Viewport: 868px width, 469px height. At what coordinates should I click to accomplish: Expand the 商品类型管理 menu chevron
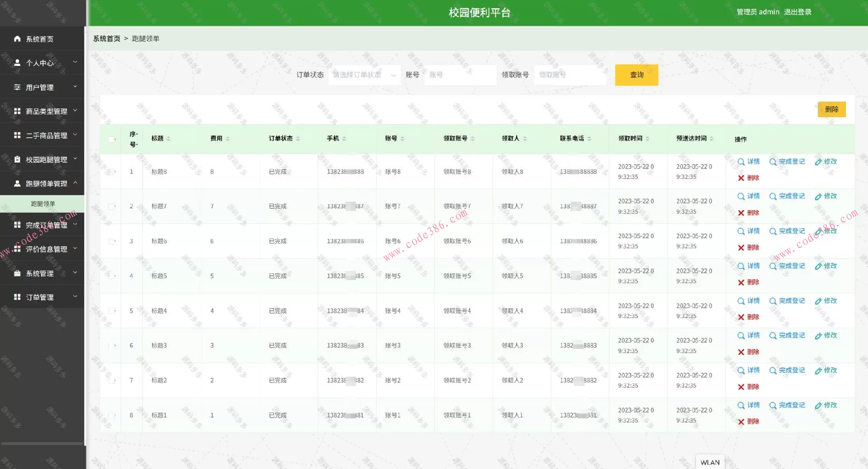75,110
